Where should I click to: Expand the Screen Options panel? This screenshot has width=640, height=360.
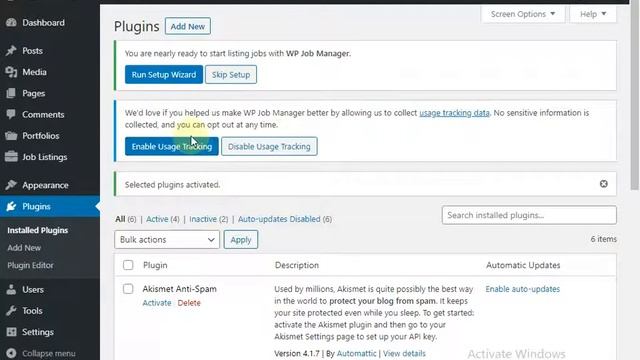tap(523, 14)
